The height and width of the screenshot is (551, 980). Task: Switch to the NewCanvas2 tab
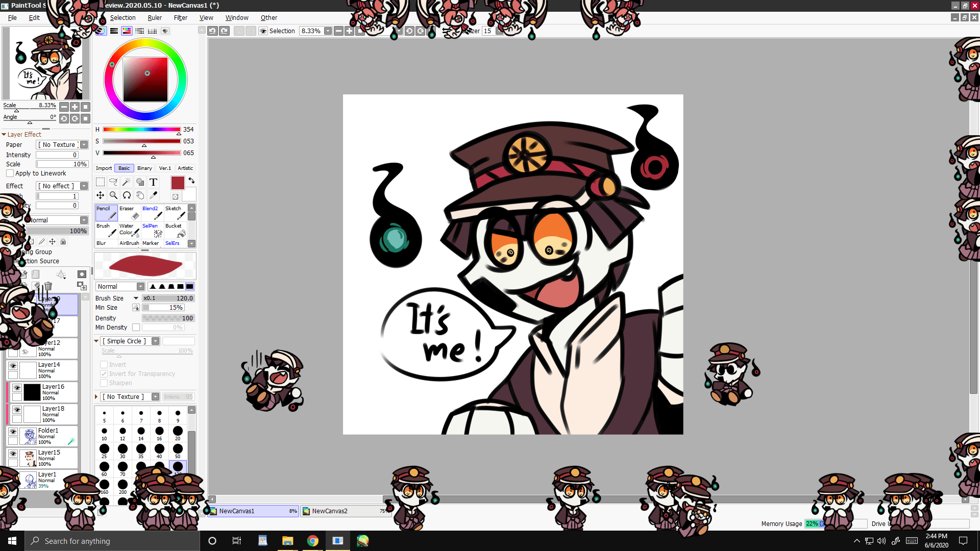coord(329,511)
